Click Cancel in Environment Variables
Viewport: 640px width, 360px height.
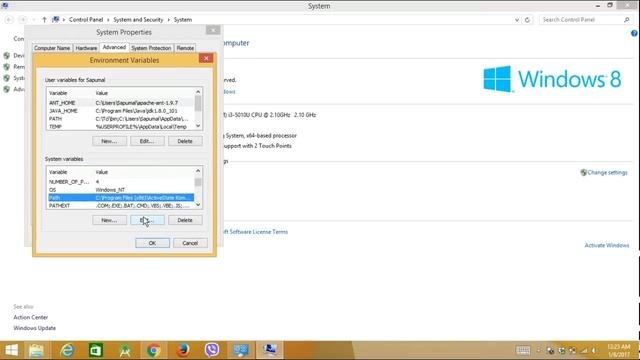(190, 243)
